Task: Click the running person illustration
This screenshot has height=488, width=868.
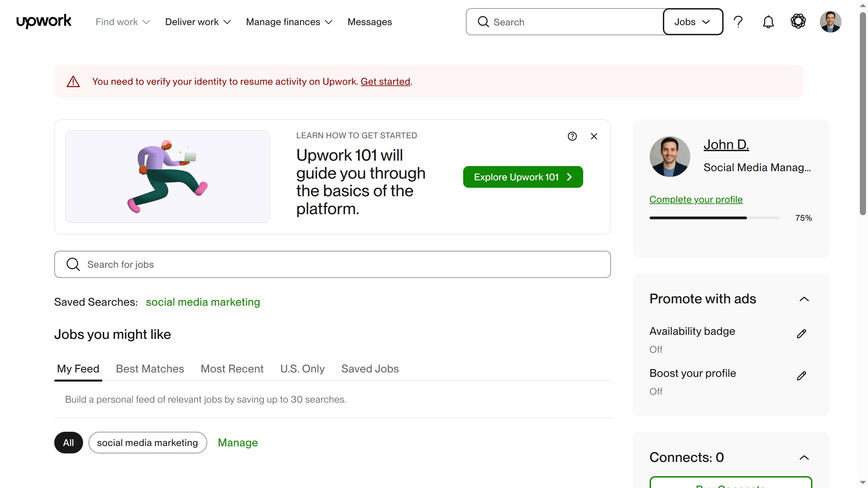Action: pyautogui.click(x=167, y=177)
